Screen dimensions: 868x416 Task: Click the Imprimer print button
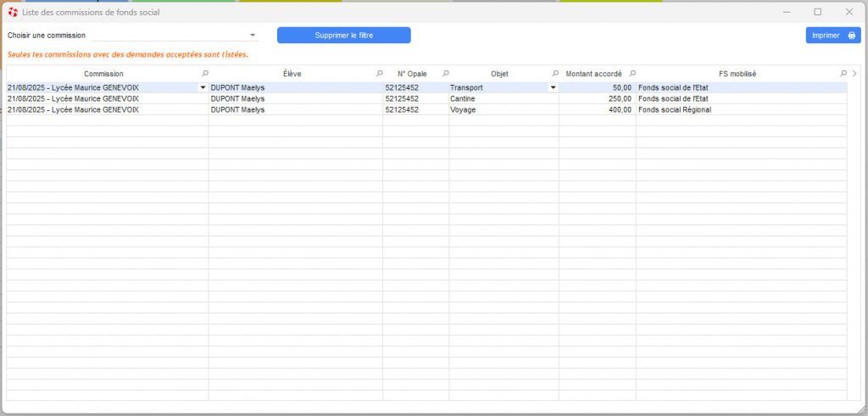[x=832, y=36]
